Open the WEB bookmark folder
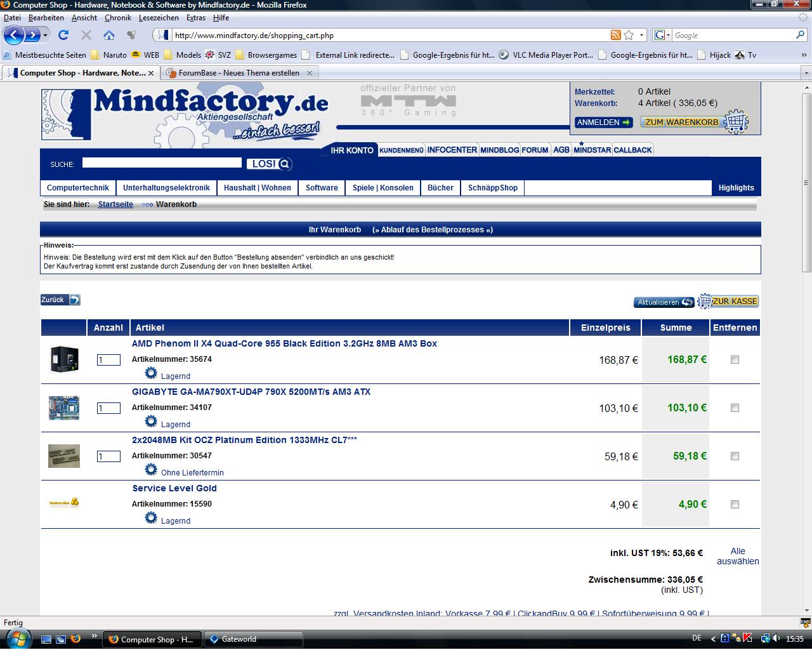 point(145,55)
